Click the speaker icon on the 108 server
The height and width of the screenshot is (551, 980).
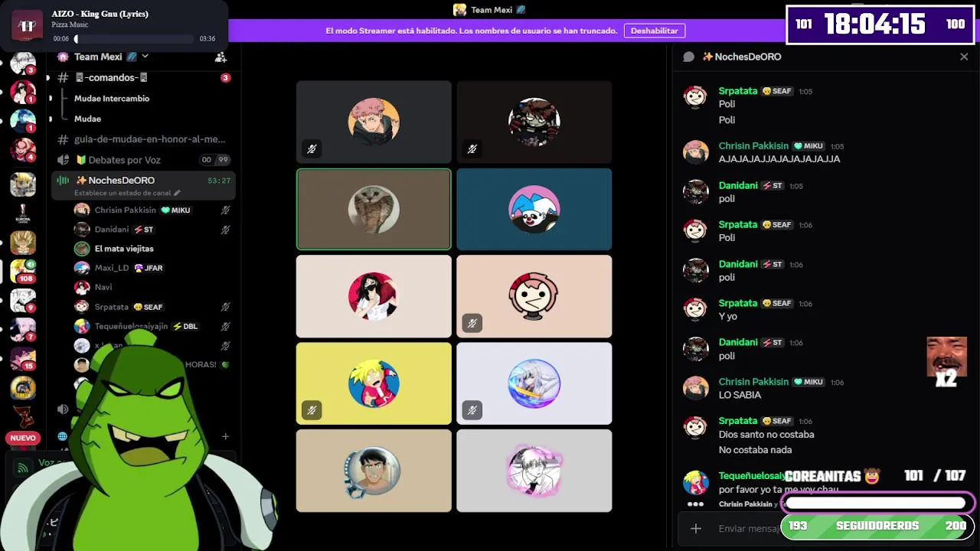coord(31,264)
